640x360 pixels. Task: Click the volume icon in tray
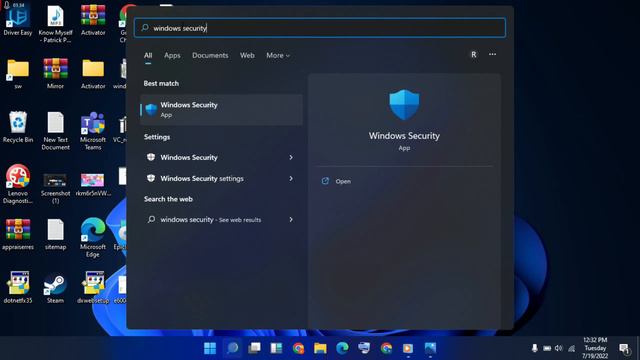click(x=559, y=348)
